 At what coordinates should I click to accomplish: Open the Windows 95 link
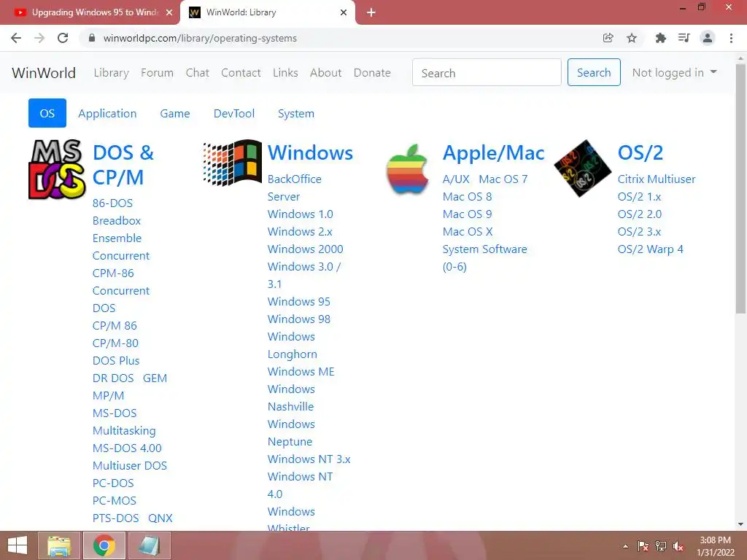298,301
